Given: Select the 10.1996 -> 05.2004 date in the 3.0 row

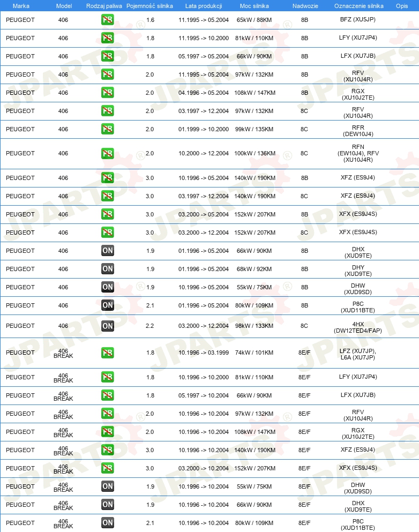Looking at the screenshot, I should (x=204, y=178).
